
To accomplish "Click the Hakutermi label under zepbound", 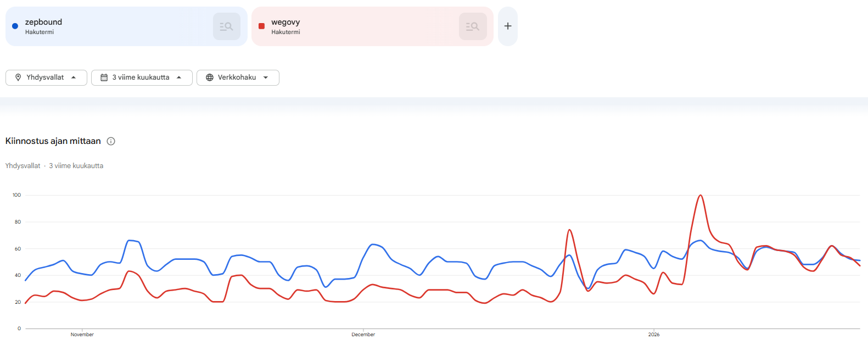I will point(40,32).
